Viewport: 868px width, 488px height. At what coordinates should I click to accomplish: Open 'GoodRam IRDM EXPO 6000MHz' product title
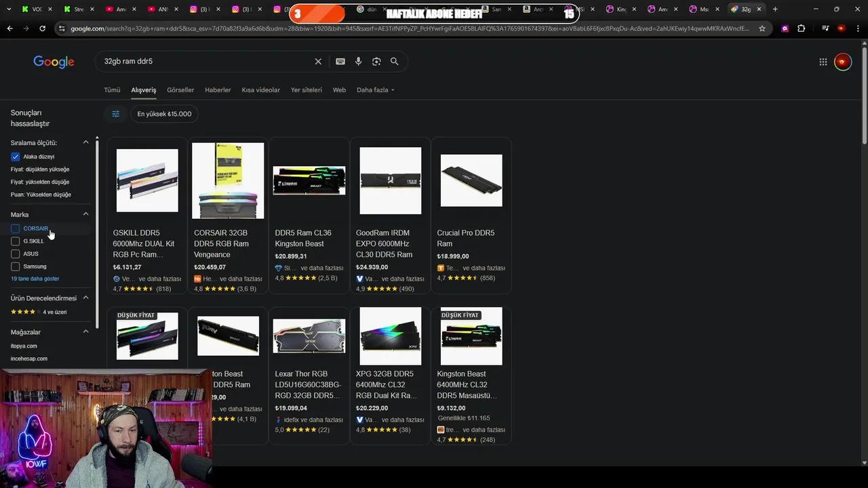pyautogui.click(x=384, y=244)
